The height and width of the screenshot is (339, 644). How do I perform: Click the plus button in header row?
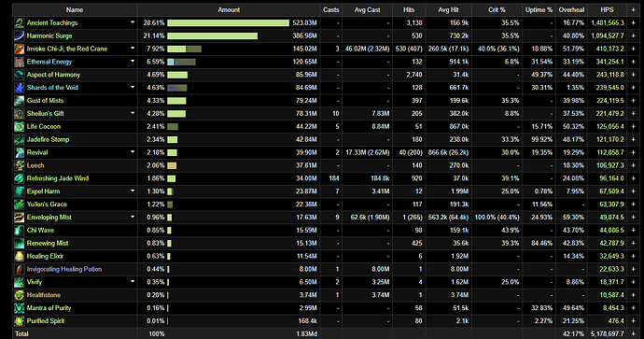tap(634, 10)
